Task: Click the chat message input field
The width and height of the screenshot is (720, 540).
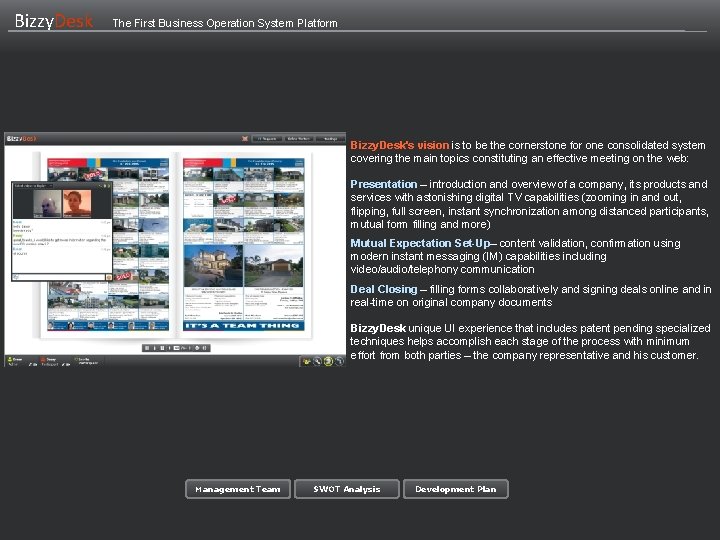Action: click(59, 277)
